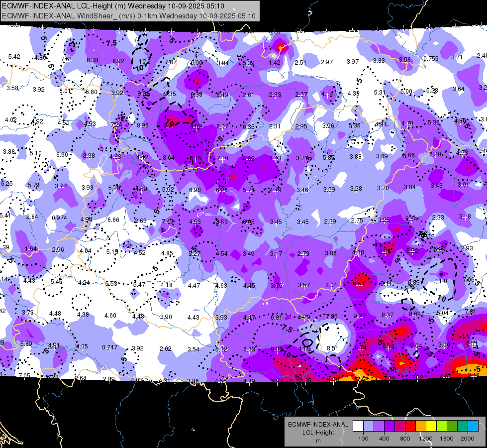Click the wind shear value '2.33'
487x448 pixels.
tap(438, 218)
